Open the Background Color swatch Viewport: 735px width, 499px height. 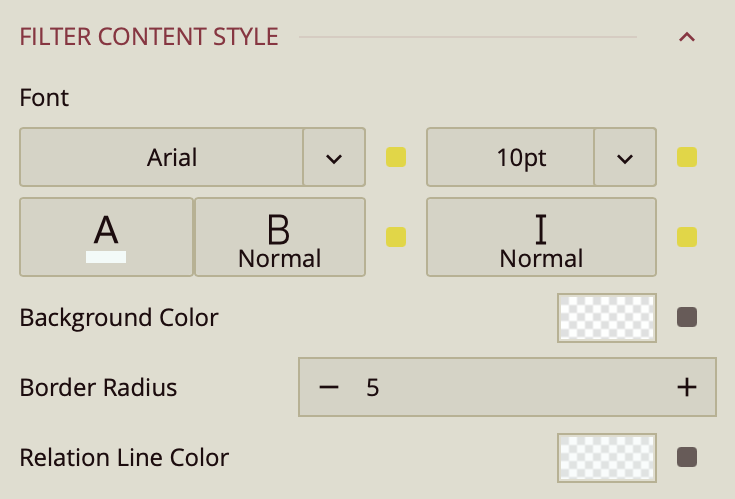pos(607,318)
